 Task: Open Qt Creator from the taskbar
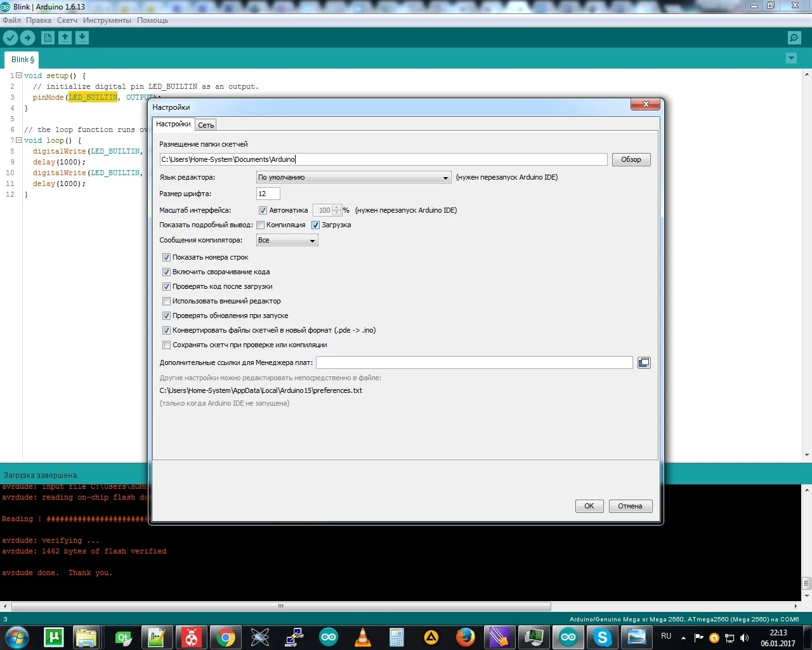pos(123,637)
